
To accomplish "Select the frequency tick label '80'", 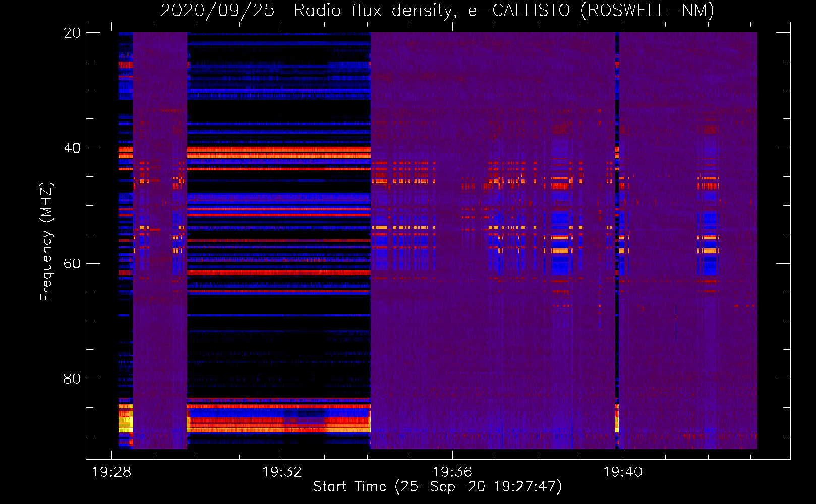I will coord(72,379).
